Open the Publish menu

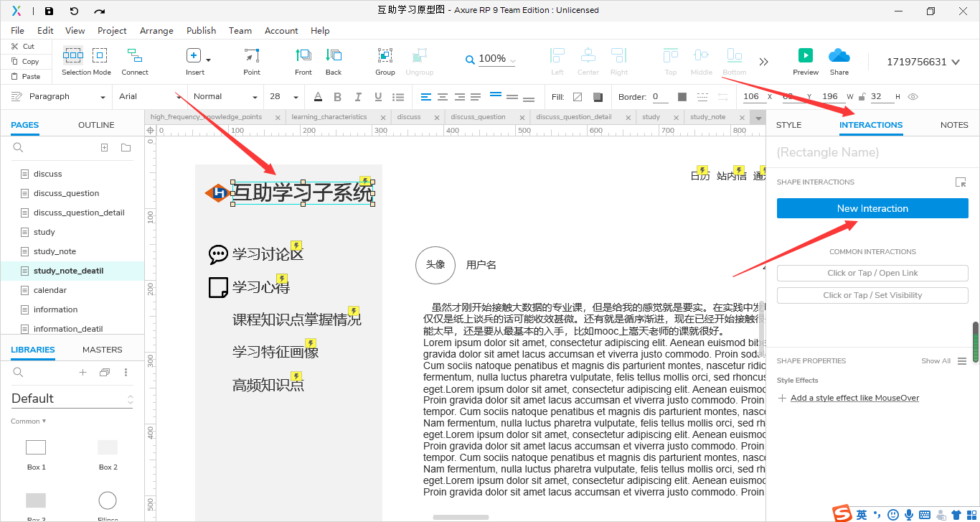coord(201,30)
